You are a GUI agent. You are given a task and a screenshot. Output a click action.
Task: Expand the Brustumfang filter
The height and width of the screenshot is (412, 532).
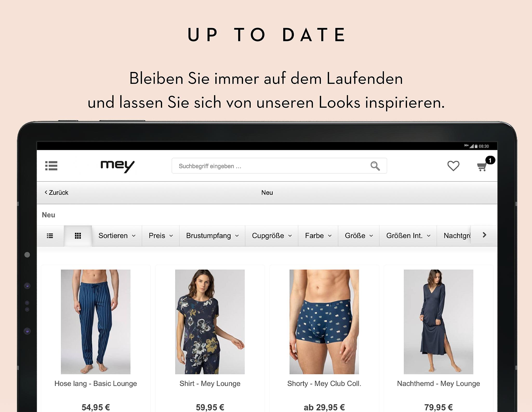coord(212,236)
